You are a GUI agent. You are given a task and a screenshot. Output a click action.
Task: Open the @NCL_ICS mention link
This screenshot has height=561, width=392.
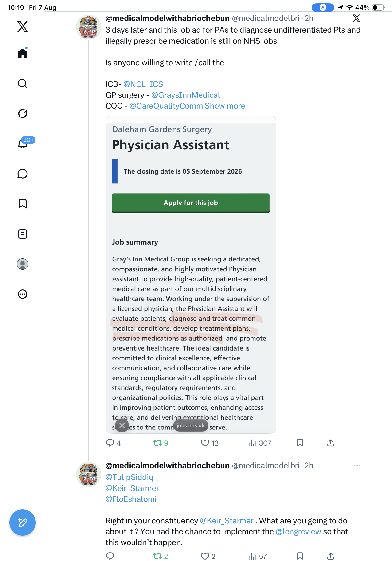pos(143,84)
